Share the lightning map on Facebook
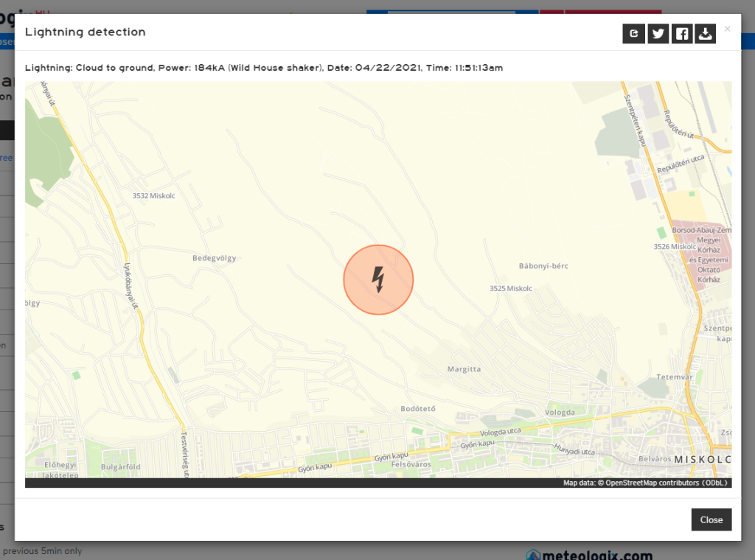This screenshot has height=560, width=755. click(682, 34)
